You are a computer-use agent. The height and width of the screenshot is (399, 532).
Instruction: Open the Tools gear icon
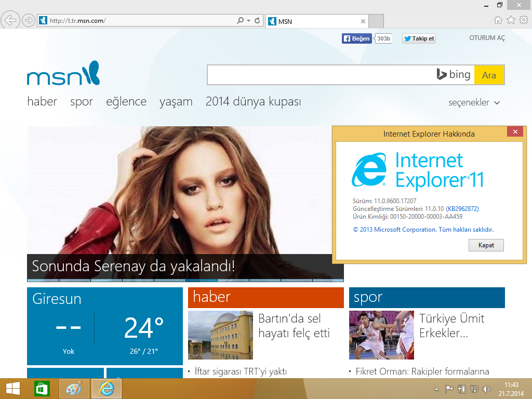click(x=523, y=20)
